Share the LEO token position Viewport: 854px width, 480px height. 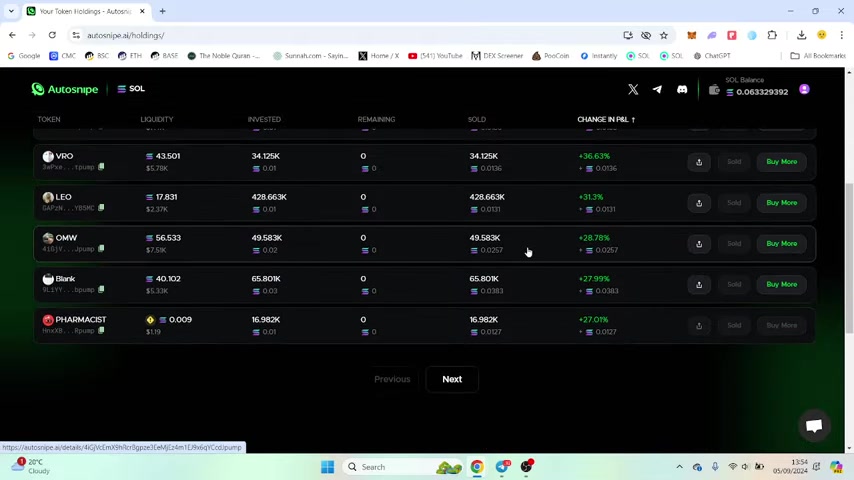699,203
